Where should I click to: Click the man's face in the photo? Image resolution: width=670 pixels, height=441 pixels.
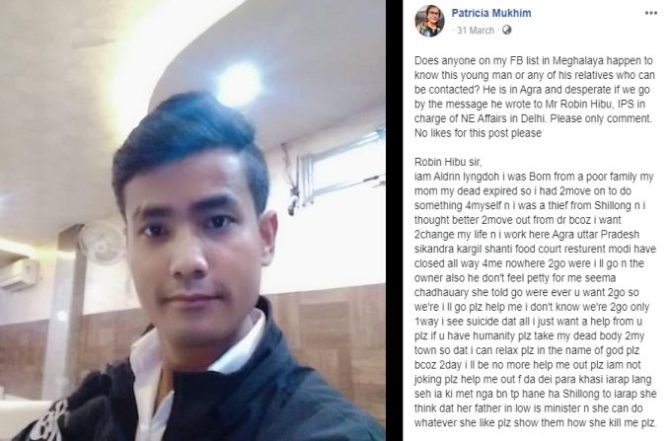(x=192, y=239)
